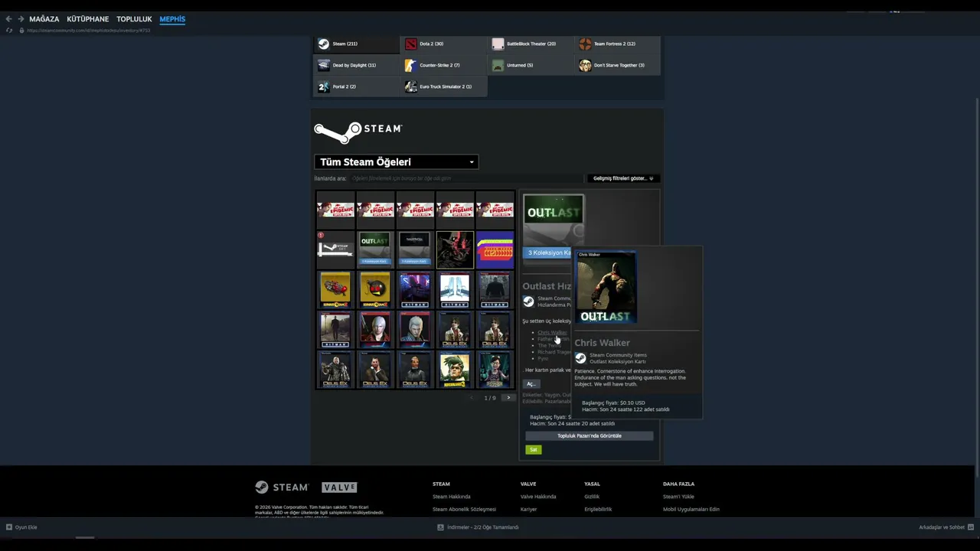Select the Steam item with red alert badge
Screen dimensions: 980x551
pos(335,249)
